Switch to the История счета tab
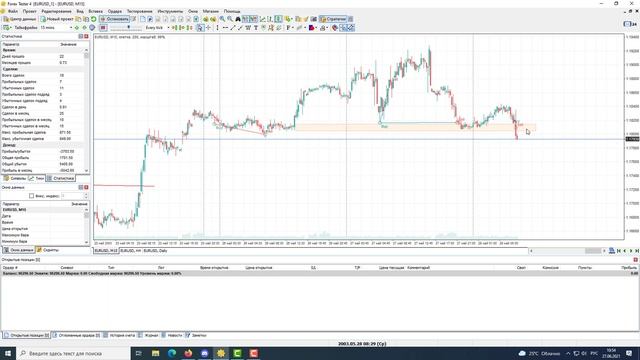Screen dimensions: 640x360 pos(119,335)
